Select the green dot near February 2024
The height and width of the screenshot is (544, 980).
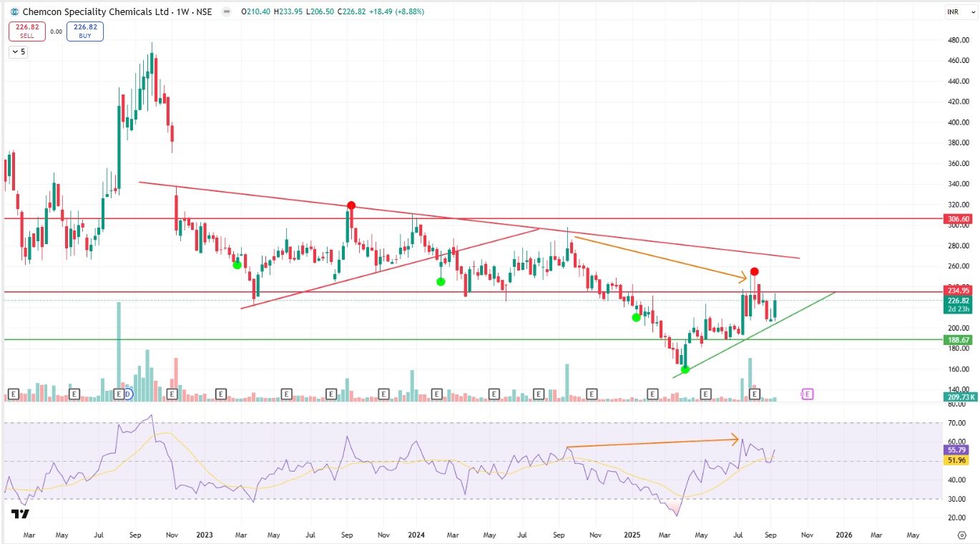(x=441, y=281)
